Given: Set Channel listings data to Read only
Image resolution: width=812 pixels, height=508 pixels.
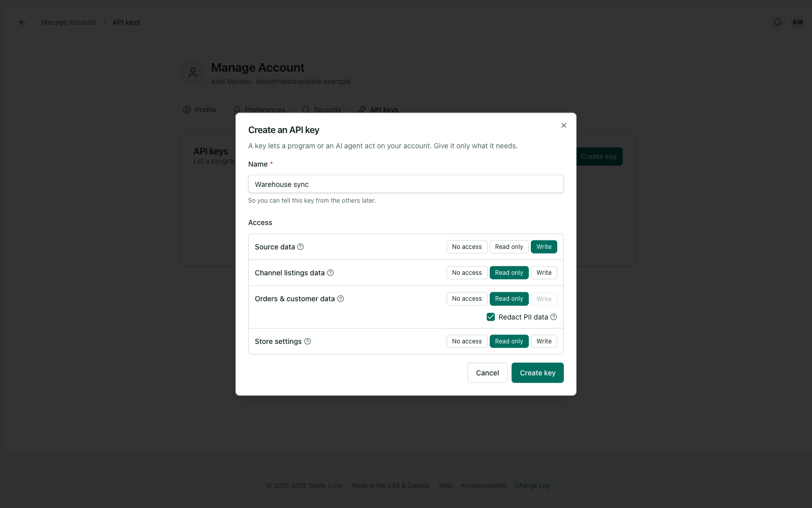Looking at the screenshot, I should pyautogui.click(x=509, y=273).
